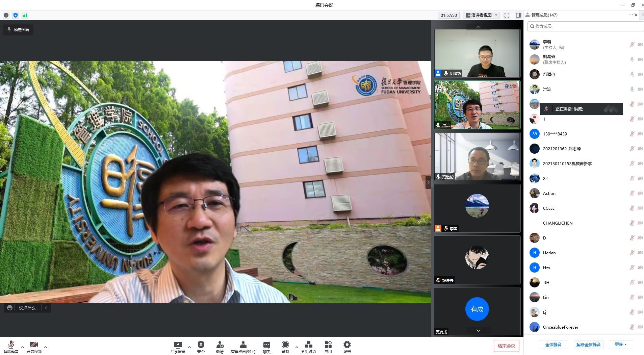Open the Chat (聊天) icon
Viewport: 644px width, 355px height.
(266, 345)
